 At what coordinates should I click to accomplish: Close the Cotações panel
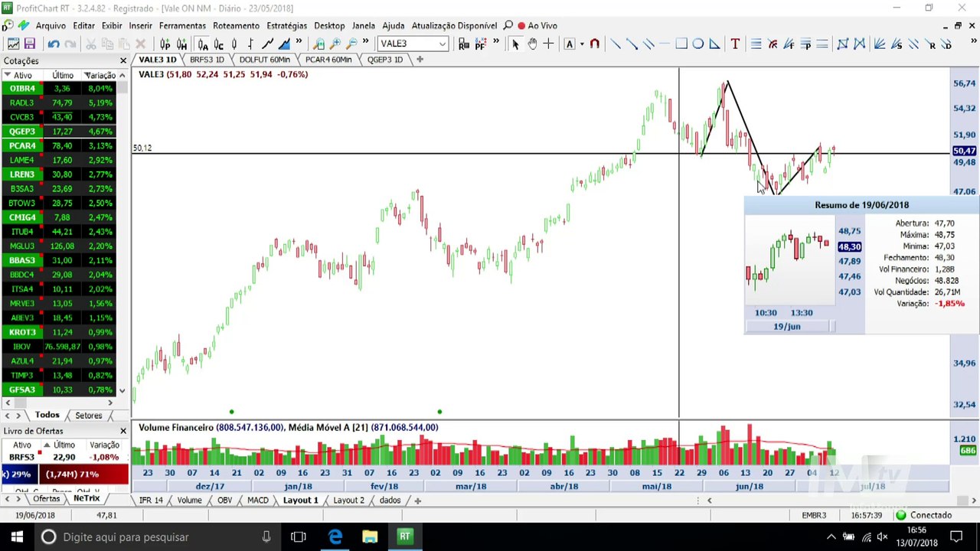click(123, 60)
